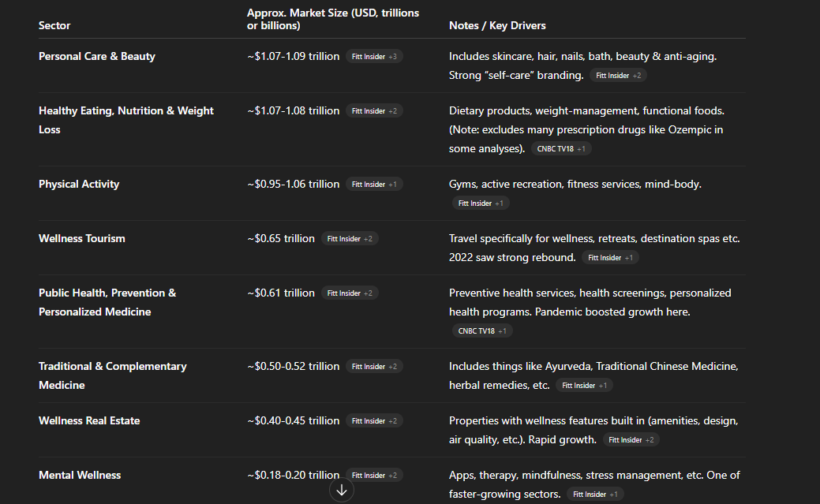Screen dimensions: 820x504
Task: Click the ~$1.07-1.08 trillion value
Action: coord(294,110)
